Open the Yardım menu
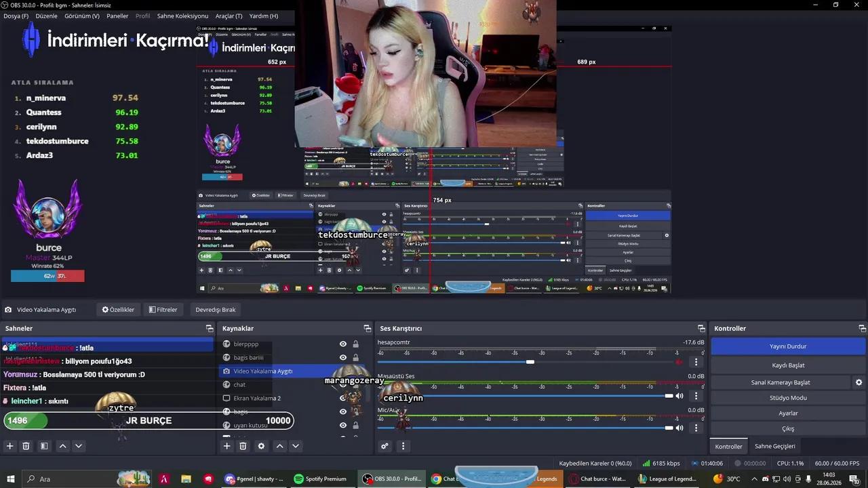This screenshot has height=488, width=868. coord(263,16)
